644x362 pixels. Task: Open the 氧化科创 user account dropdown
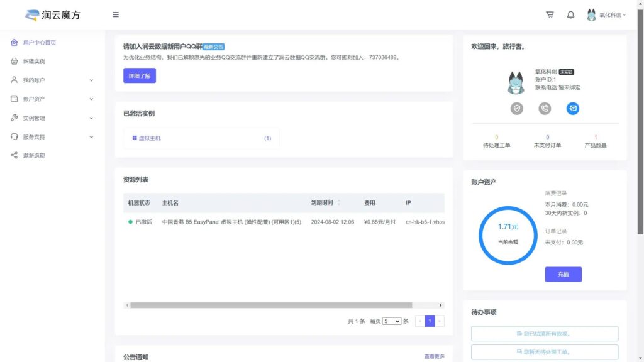click(x=606, y=15)
